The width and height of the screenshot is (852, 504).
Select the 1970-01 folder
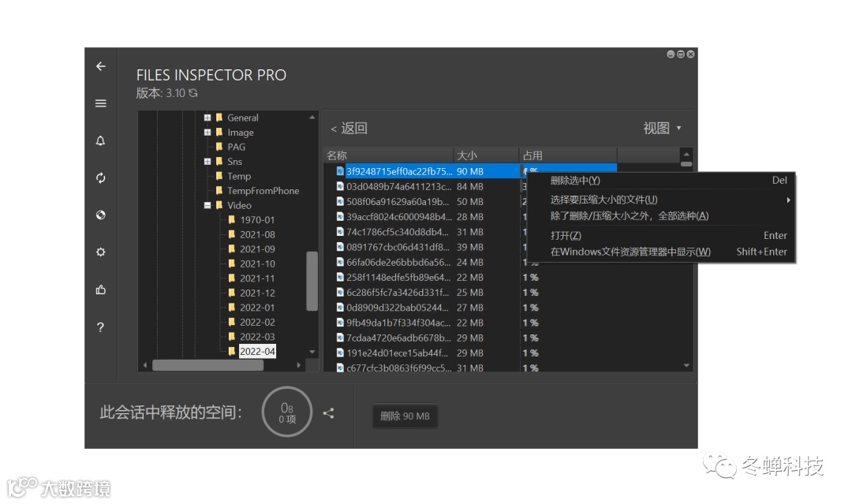pyautogui.click(x=257, y=220)
